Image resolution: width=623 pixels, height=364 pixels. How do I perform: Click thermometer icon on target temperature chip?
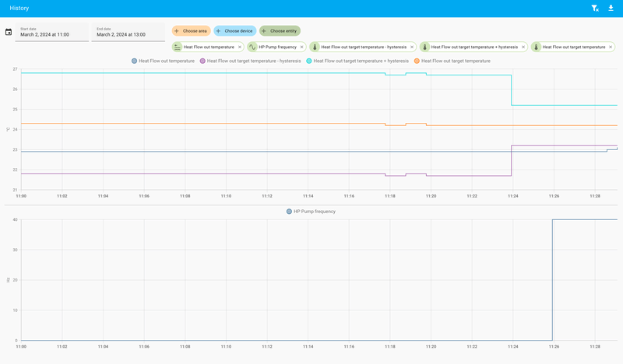coord(536,47)
